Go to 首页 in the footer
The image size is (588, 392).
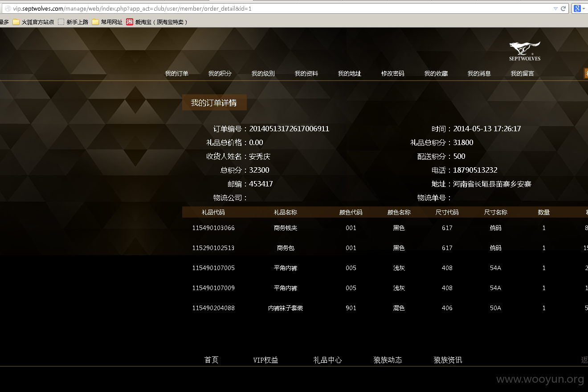pos(212,360)
